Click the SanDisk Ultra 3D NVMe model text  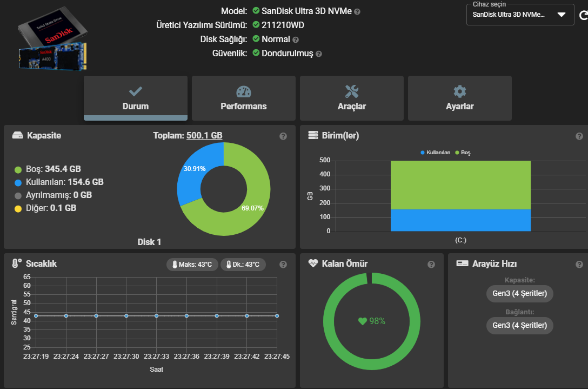coord(307,11)
